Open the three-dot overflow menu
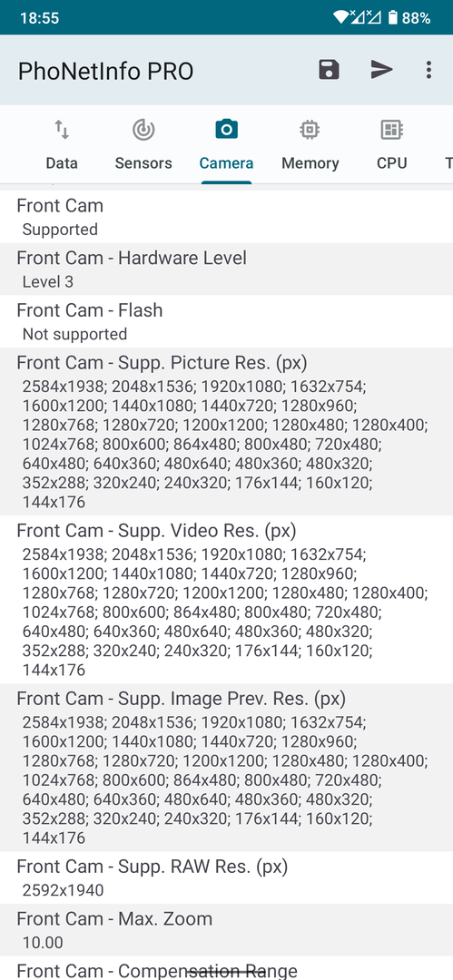Viewport: 453px width, 980px height. (x=428, y=70)
